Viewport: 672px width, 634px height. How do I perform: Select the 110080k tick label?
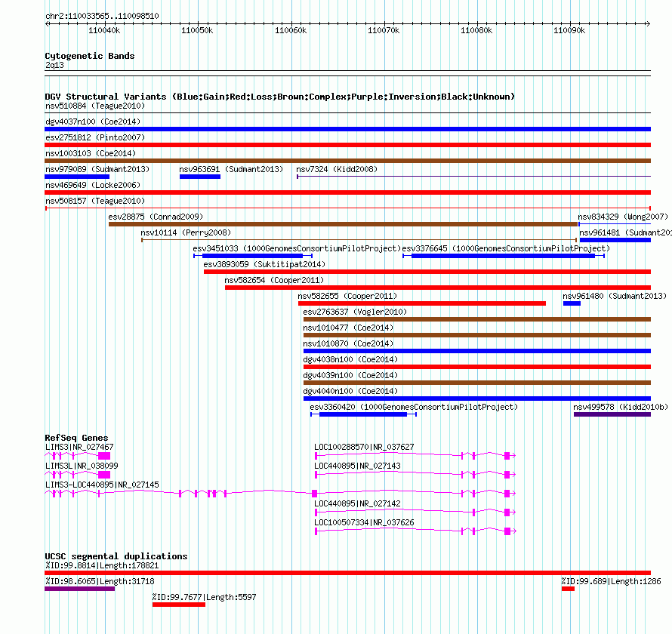[476, 30]
